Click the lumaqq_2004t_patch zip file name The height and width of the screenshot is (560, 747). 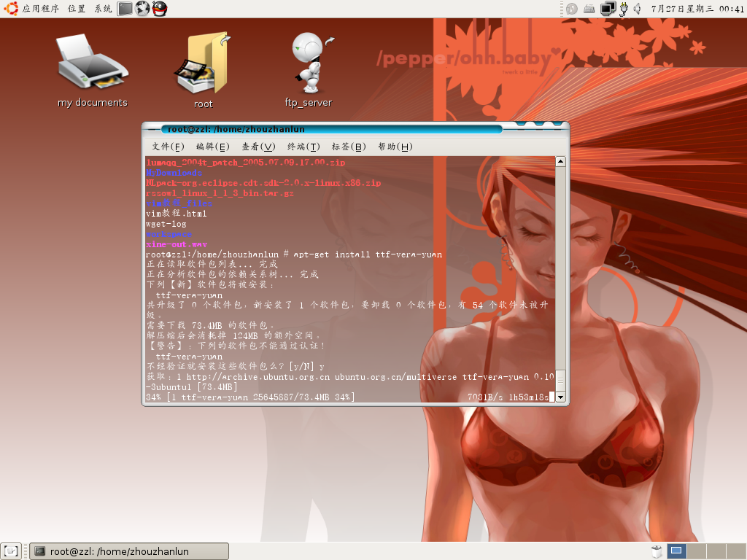coord(245,163)
